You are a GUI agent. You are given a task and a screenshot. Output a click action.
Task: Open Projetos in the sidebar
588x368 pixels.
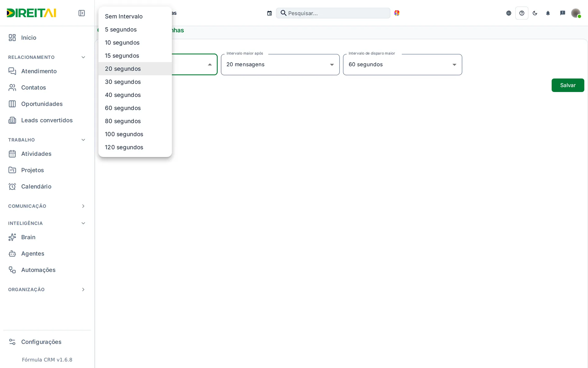coord(47,170)
